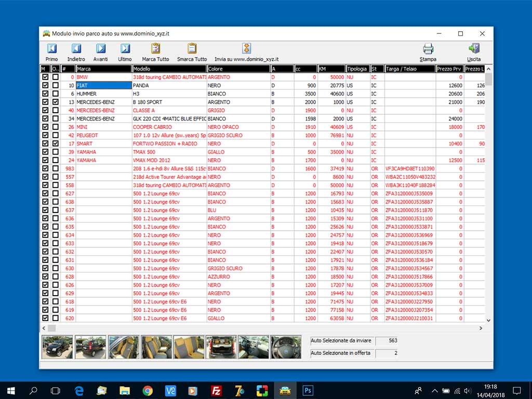532x399 pixels.
Task: Open 7-Zip from taskbar
Action: [239, 391]
